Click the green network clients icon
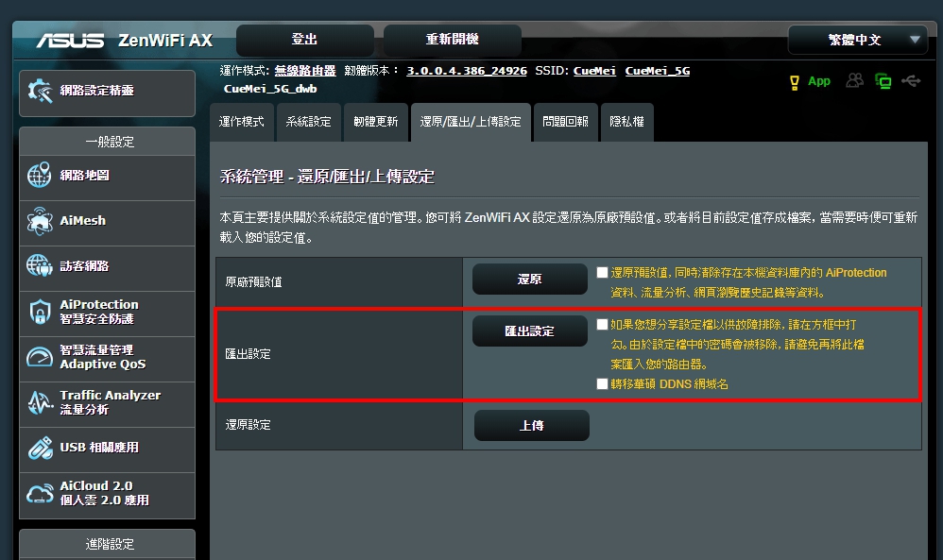The image size is (943, 560). pos(883,81)
